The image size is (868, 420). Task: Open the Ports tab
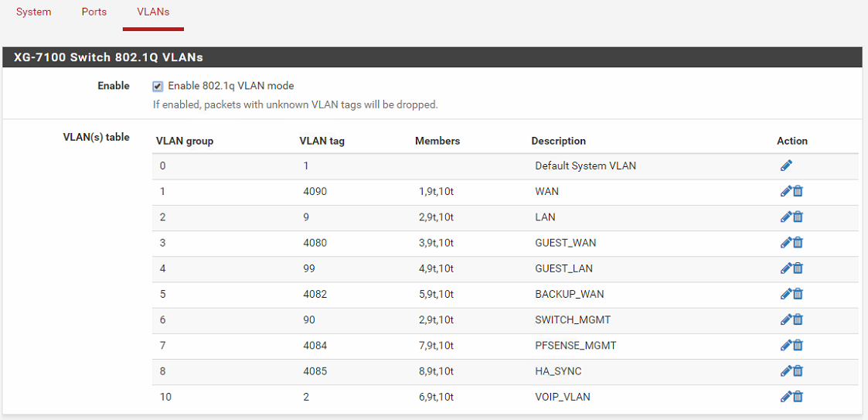tap(94, 12)
